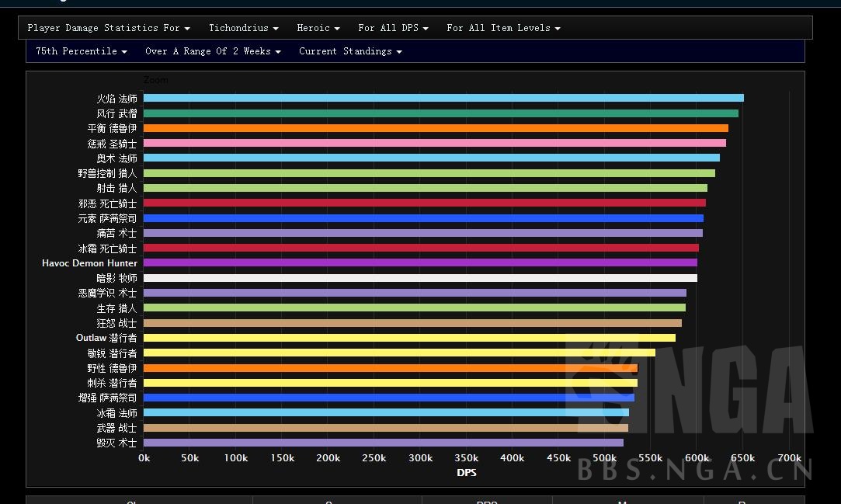The width and height of the screenshot is (841, 504).
Task: Open the Heroic difficulty dropdown
Action: (318, 28)
